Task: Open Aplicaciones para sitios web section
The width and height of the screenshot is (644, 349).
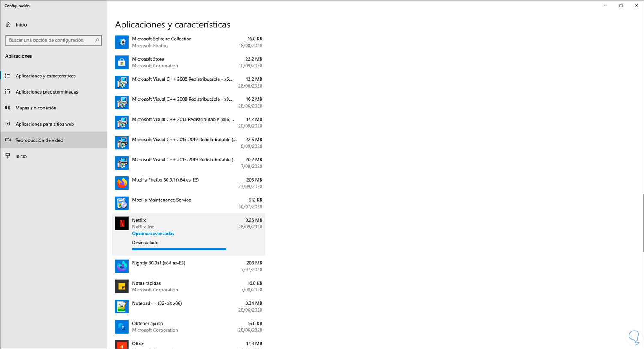Action: 54,124
